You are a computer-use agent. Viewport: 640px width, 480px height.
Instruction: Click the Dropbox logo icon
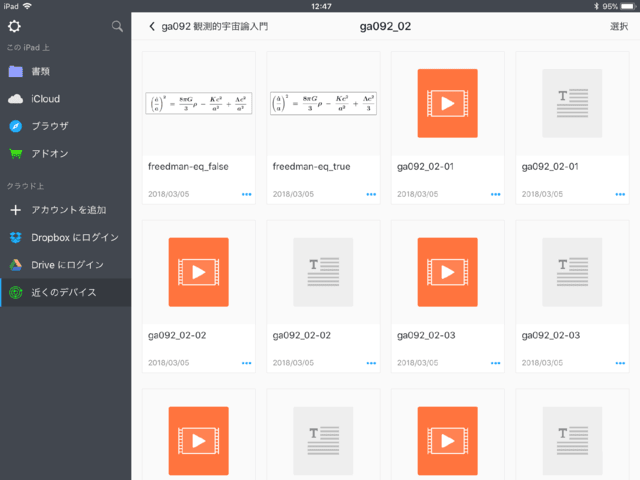point(16,238)
